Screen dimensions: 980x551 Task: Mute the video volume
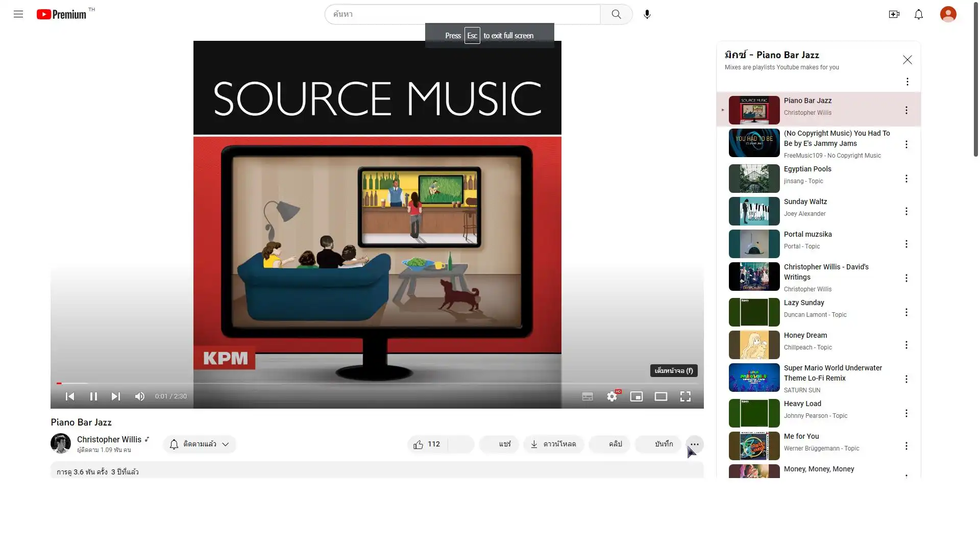tap(139, 396)
